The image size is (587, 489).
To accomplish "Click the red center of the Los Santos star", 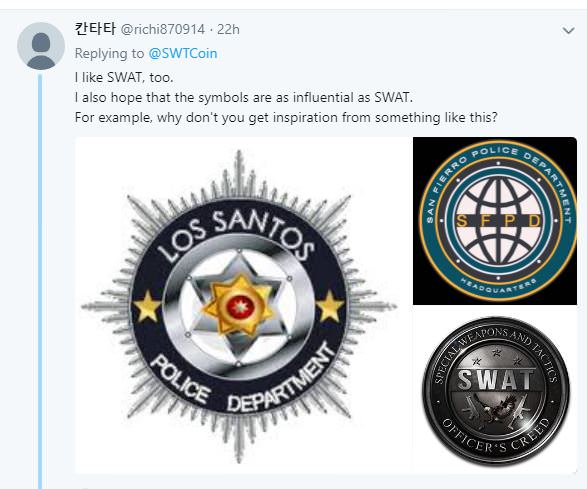I will 239,307.
